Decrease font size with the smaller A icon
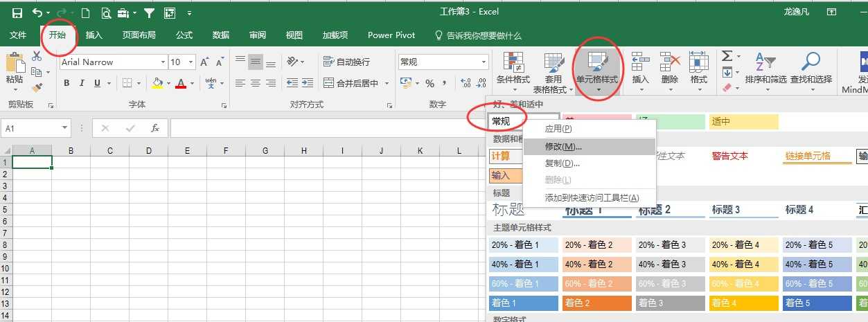The image size is (868, 322). coord(220,62)
